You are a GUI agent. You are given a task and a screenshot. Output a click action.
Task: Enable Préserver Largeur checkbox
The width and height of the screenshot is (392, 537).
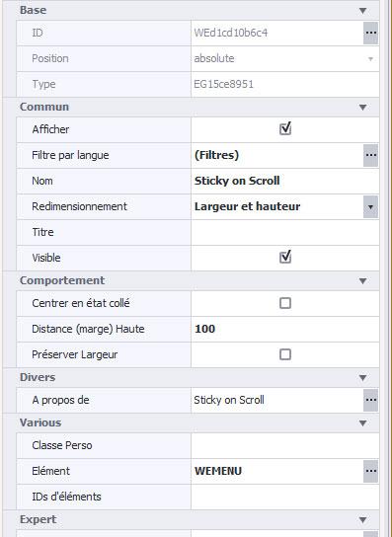pyautogui.click(x=285, y=354)
